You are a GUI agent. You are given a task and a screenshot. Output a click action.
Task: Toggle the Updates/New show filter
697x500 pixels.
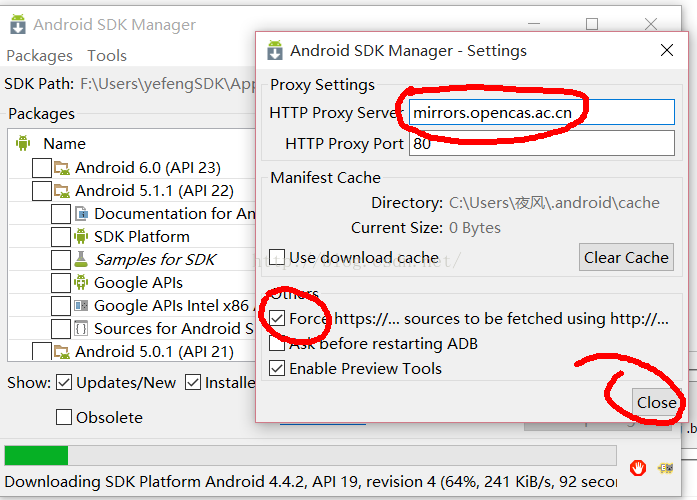click(64, 382)
